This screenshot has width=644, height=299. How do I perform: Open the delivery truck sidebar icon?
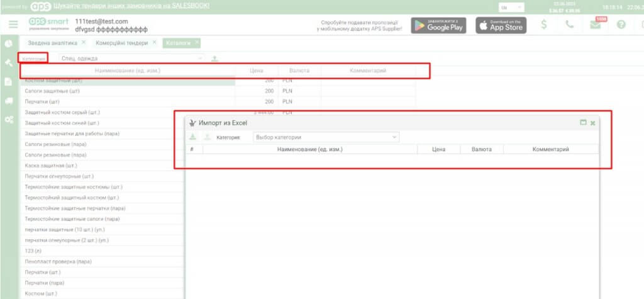pyautogui.click(x=9, y=101)
